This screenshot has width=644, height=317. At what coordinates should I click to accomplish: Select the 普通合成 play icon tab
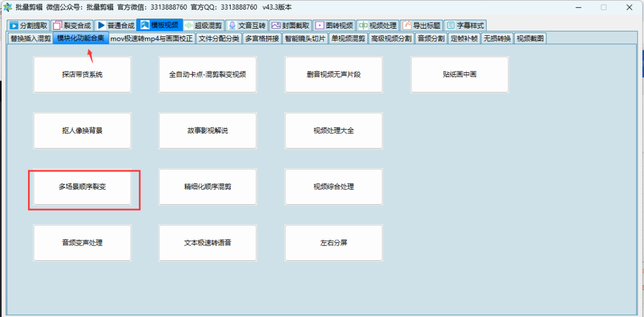(101, 26)
